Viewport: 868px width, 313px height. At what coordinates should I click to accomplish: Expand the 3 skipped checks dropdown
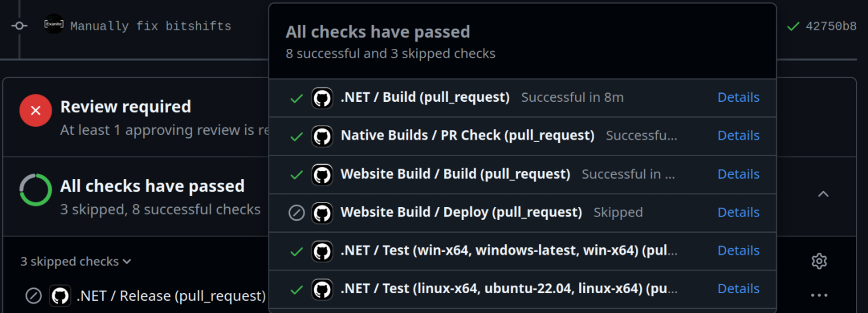pyautogui.click(x=76, y=262)
